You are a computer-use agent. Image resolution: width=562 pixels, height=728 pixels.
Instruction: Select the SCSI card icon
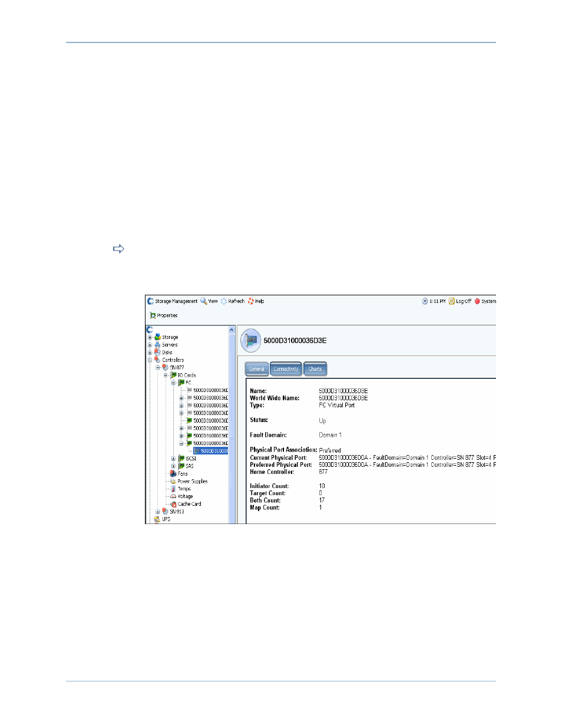point(181,458)
